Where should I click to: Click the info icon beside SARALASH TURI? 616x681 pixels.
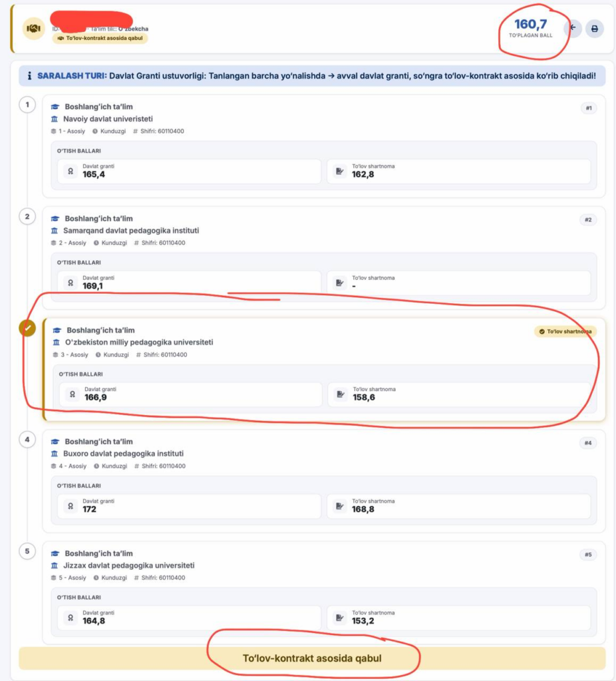[29, 76]
